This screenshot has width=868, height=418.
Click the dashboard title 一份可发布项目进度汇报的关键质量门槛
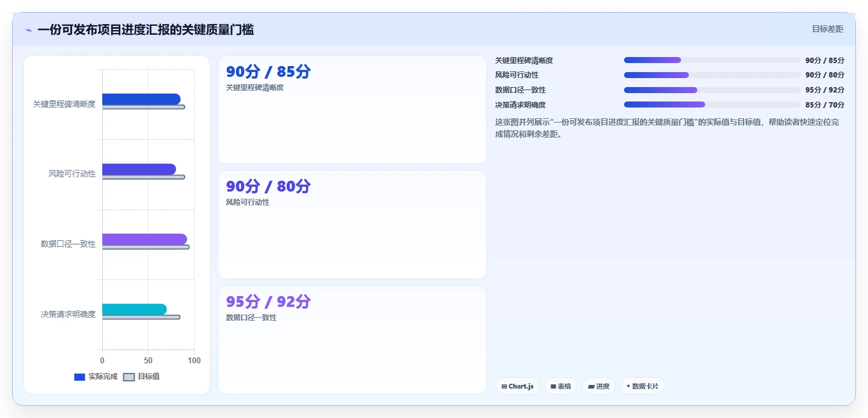pyautogui.click(x=145, y=29)
